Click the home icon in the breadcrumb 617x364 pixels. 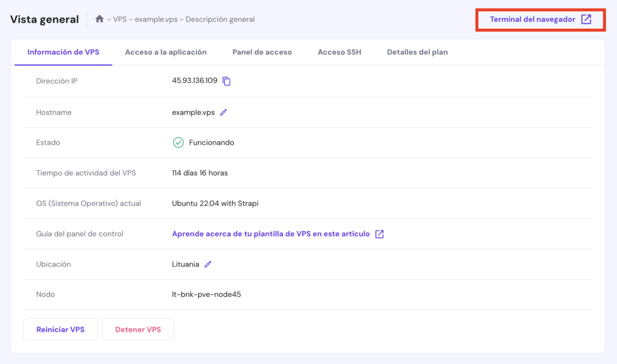(99, 19)
